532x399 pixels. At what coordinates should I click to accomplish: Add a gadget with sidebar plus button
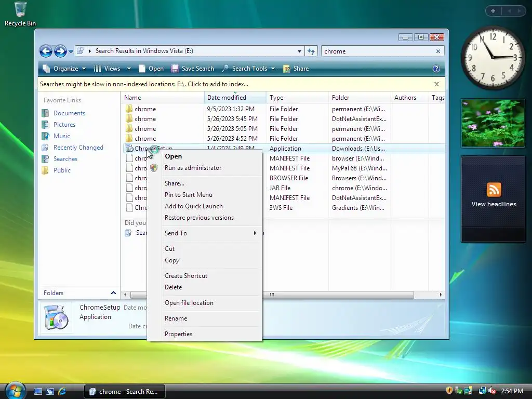point(493,11)
